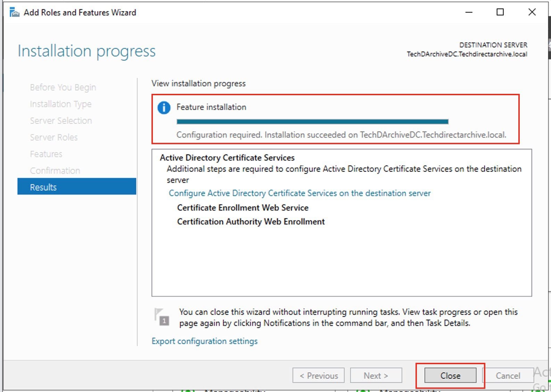551x392 pixels.
Task: Choose the Server Roles step
Action: 54,137
